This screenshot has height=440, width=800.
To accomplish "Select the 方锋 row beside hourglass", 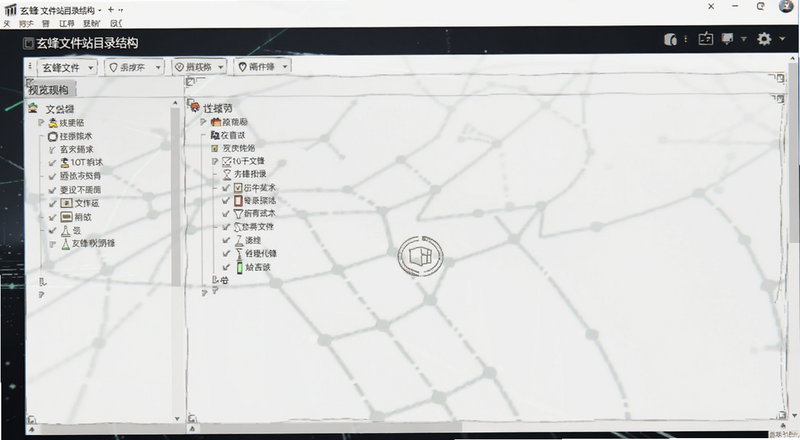I will 250,175.
